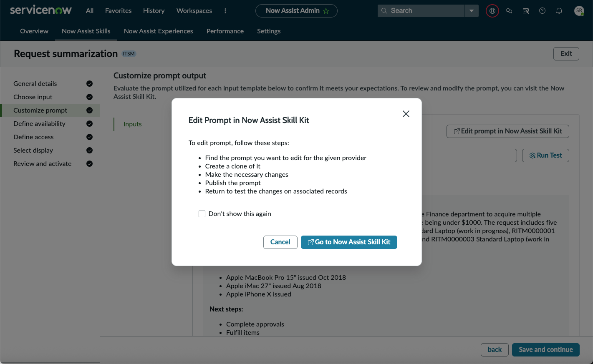The image size is (593, 364).
Task: Click the 'Complete approvals' next step text
Action: (x=255, y=324)
